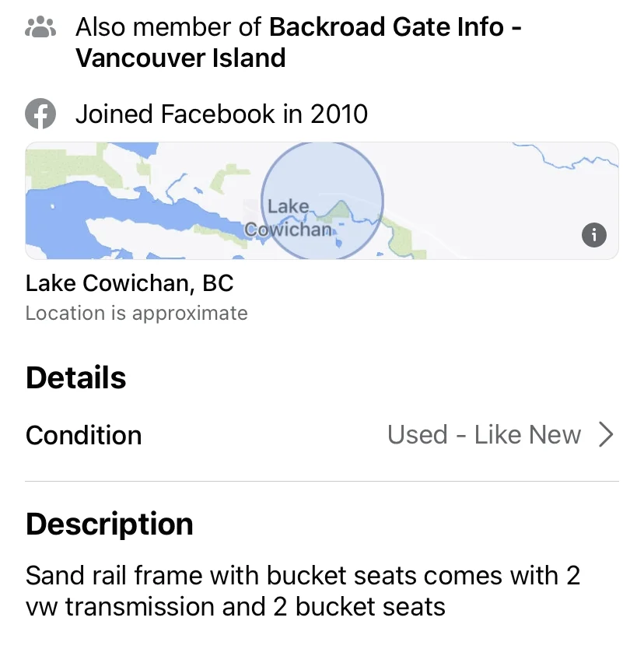Select the sand rail description text
Screen dimensions: 644x649
coord(303,591)
